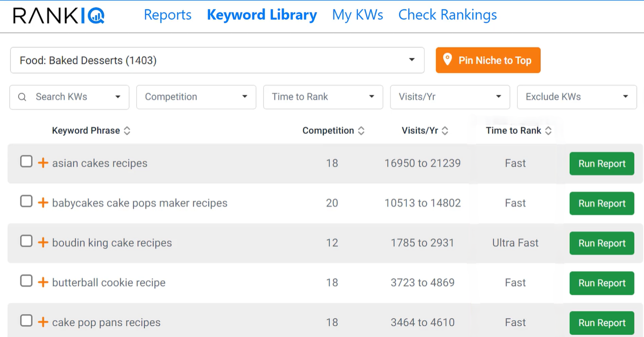Switch to Keyword Library tab
Screen dimensions: 644x337
[x=262, y=15]
